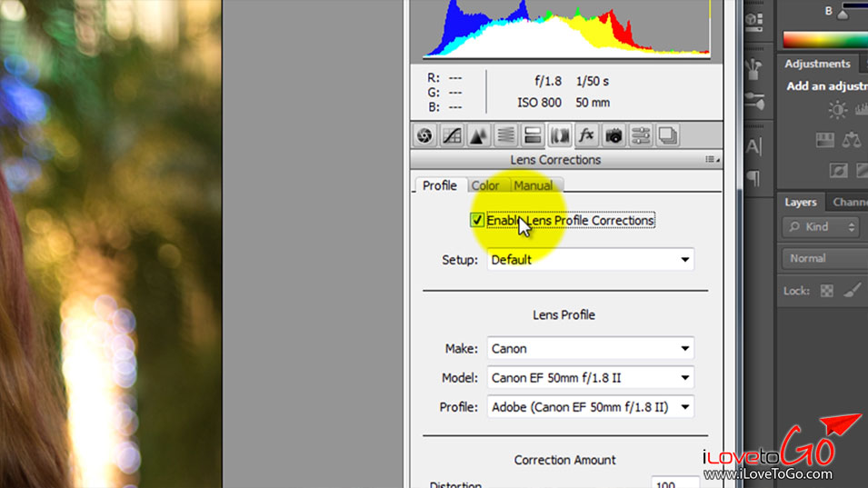Open Photoshop's Brush Presets jar icon
Screen dimensions: 868x488
click(x=753, y=68)
